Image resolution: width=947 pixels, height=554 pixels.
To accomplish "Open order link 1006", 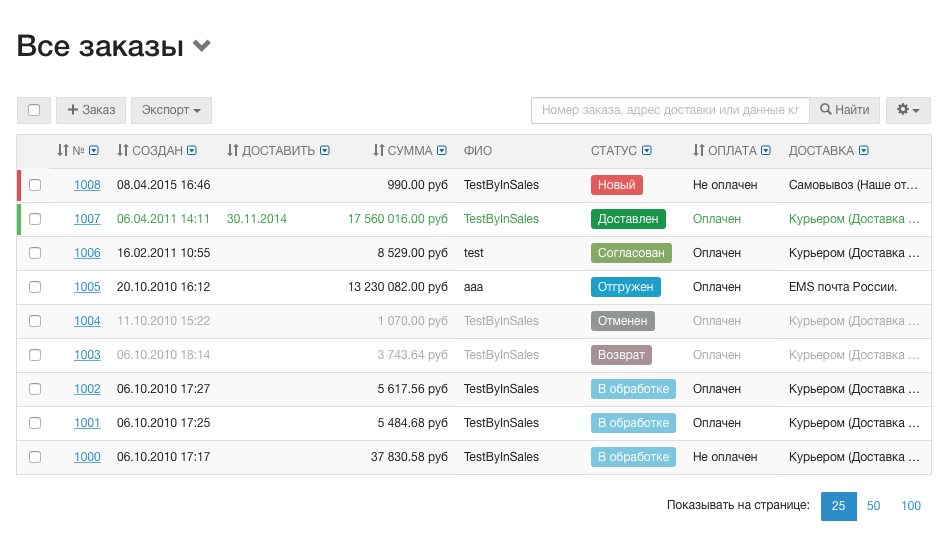I will (x=87, y=253).
